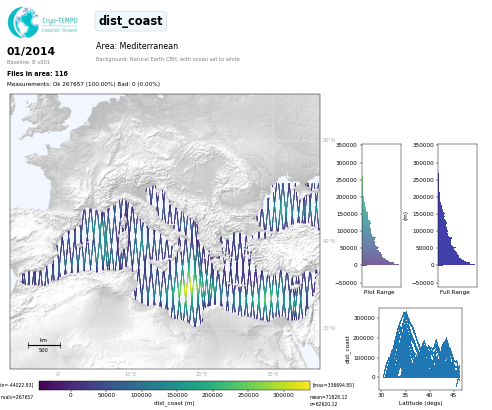Image resolution: width=492 pixels, height=410 pixels.
Task: Click the yellow-green hotspot in the central Mediterranean
Action: 191,287
